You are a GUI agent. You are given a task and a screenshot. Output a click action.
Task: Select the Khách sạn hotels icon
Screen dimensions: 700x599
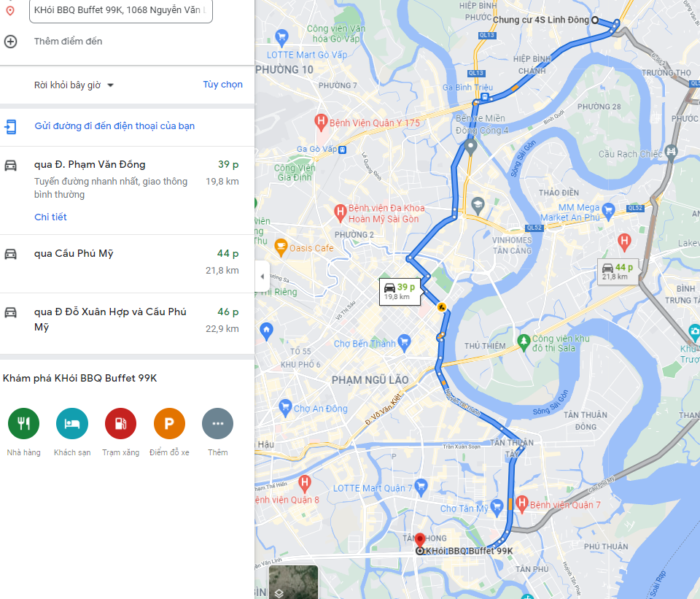click(72, 423)
